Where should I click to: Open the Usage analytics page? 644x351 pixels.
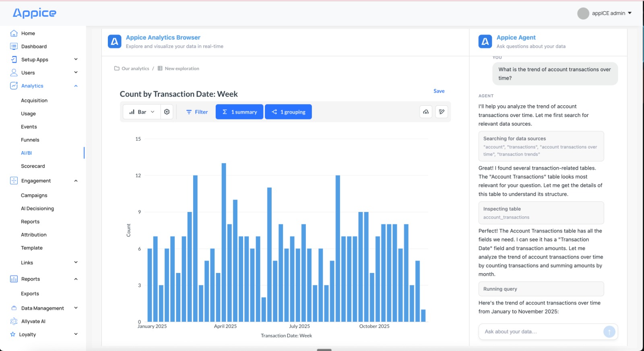pos(28,114)
